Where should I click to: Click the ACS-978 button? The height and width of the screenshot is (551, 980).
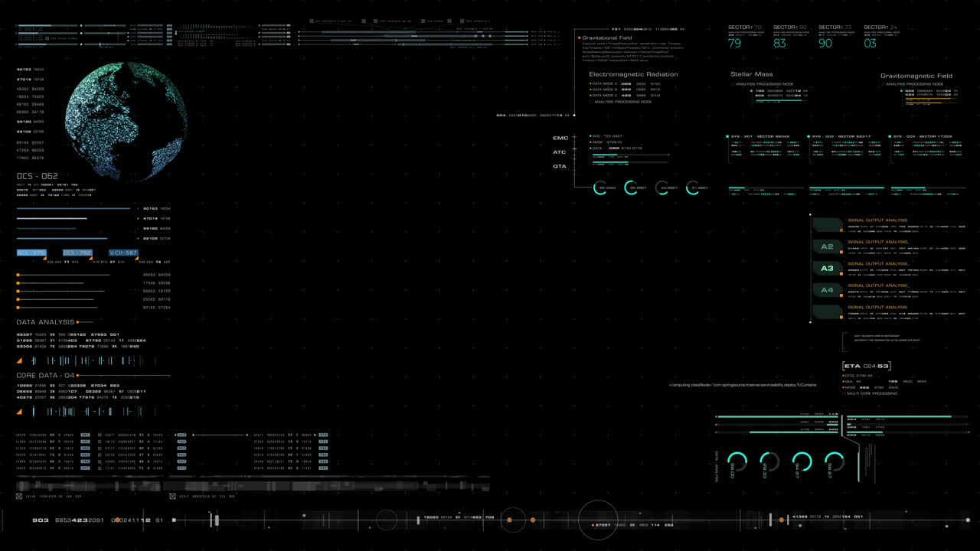click(x=31, y=253)
